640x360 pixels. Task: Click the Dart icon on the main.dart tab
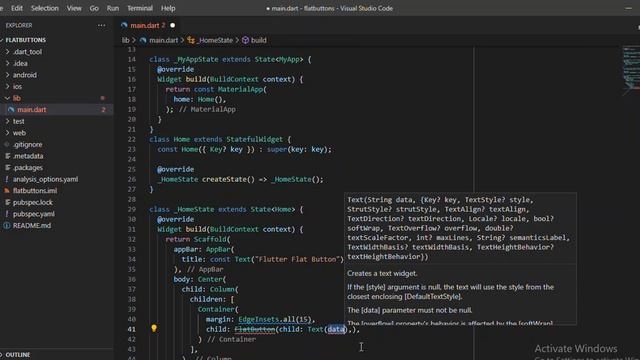tap(124, 25)
